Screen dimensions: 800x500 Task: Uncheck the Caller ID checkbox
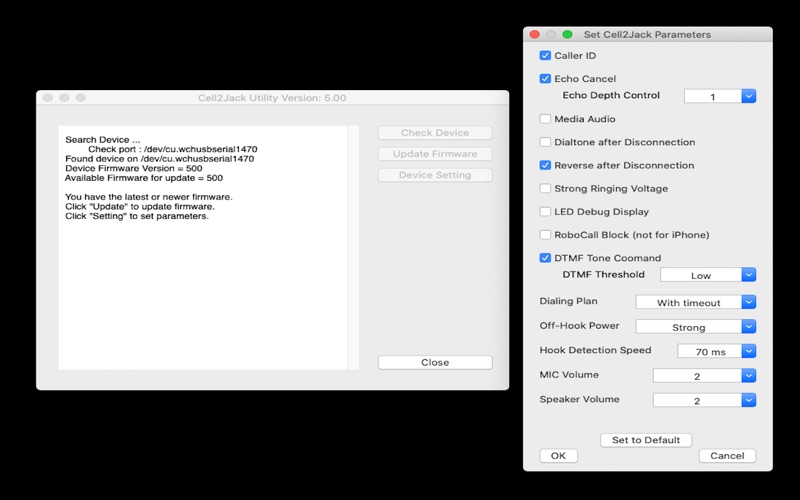pos(545,56)
